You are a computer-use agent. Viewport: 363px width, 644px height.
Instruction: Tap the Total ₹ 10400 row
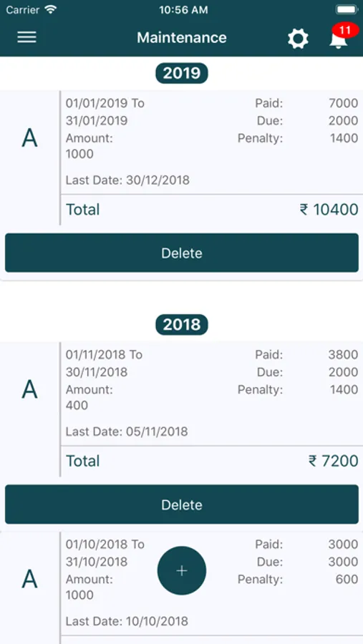point(212,210)
